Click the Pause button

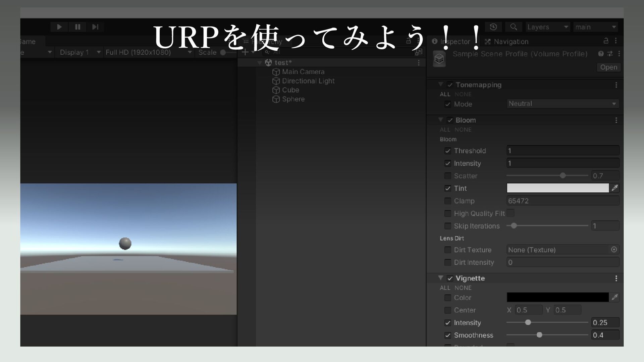[77, 27]
